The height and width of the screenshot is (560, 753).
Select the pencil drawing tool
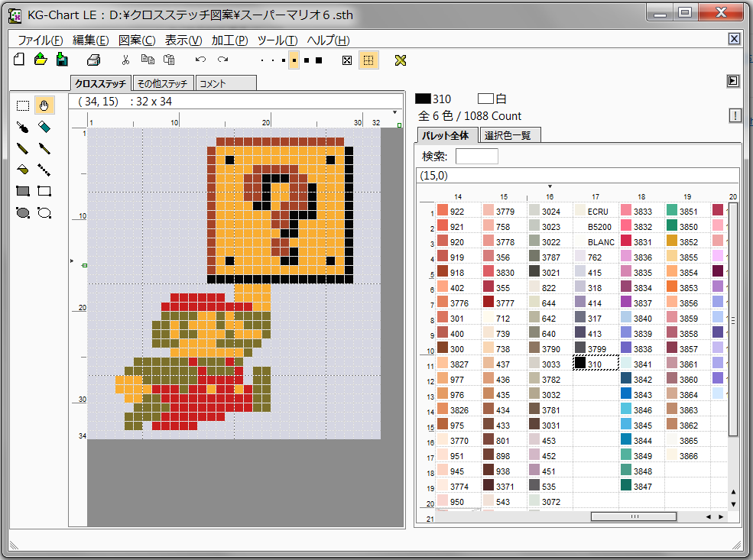coord(23,148)
